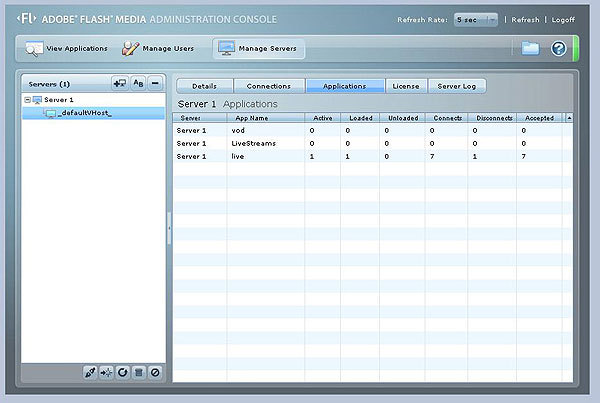Click the Connects value 7 for live
The height and width of the screenshot is (403, 600).
432,157
